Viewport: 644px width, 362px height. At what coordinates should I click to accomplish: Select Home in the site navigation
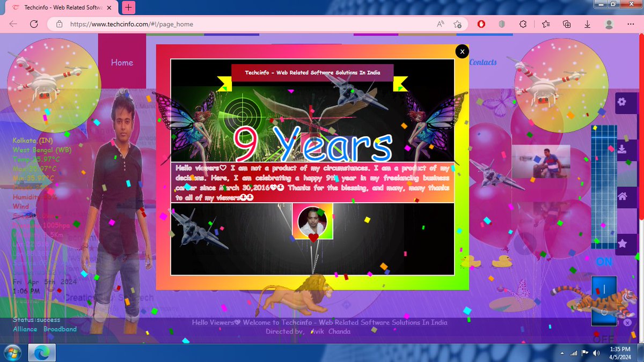tap(122, 62)
